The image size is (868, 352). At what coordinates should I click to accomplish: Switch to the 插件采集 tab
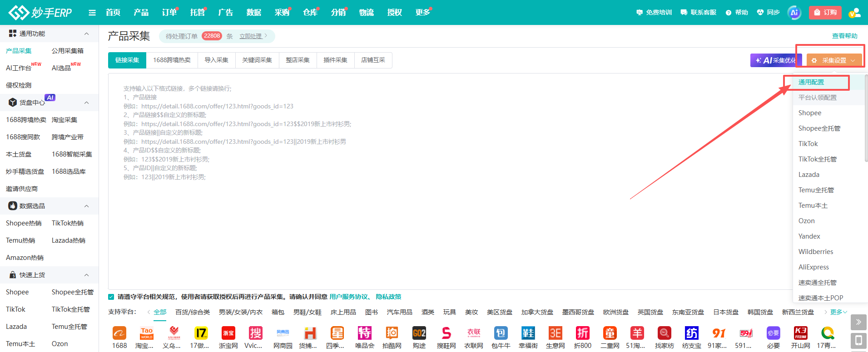(335, 60)
